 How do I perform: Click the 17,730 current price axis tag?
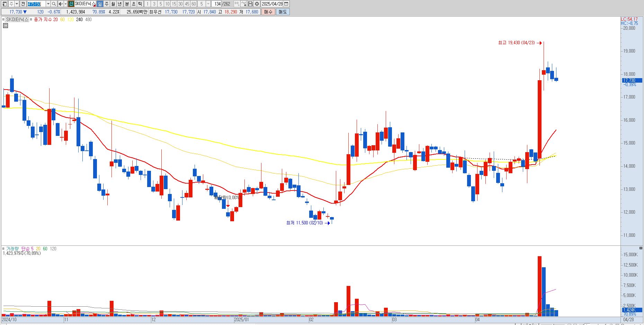[x=632, y=80]
